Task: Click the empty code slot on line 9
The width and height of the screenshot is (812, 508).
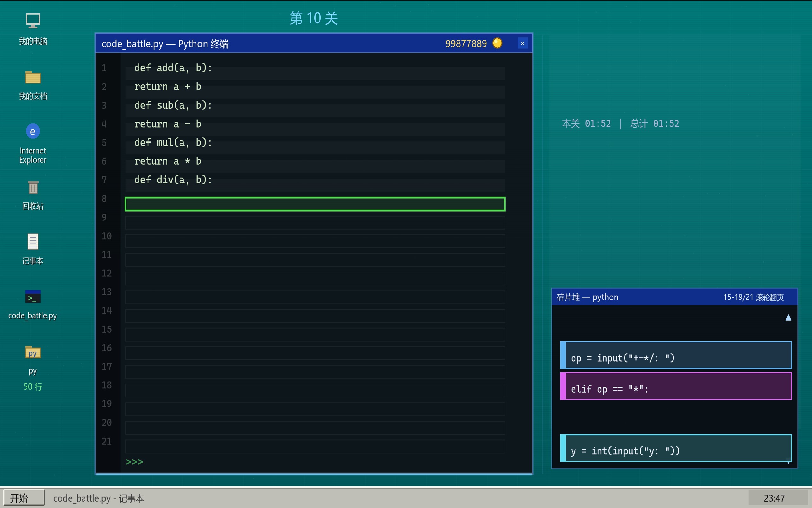Action: coord(315,223)
